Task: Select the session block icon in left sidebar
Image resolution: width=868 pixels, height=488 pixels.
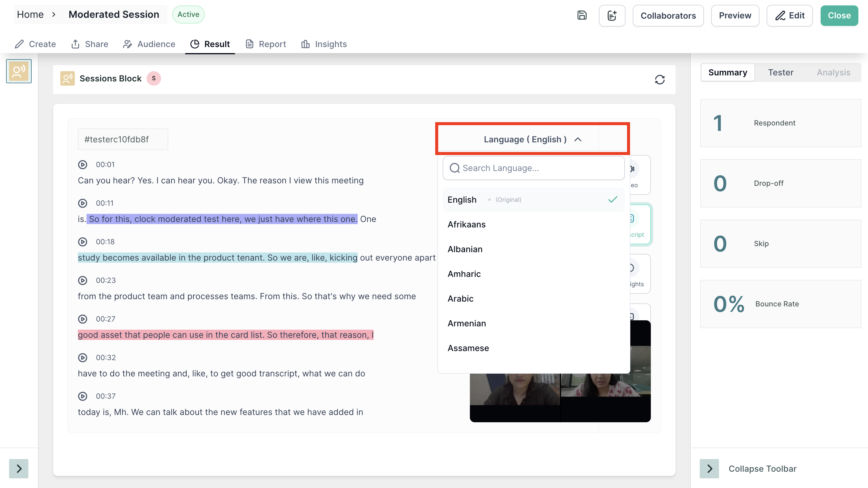Action: (19, 71)
